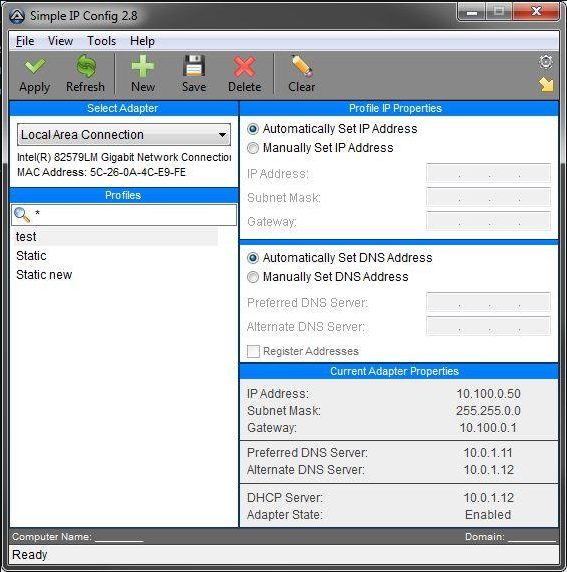Screen dimensions: 567x572
Task: Click the Alternate DNS Server input field
Action: pyautogui.click(x=488, y=326)
